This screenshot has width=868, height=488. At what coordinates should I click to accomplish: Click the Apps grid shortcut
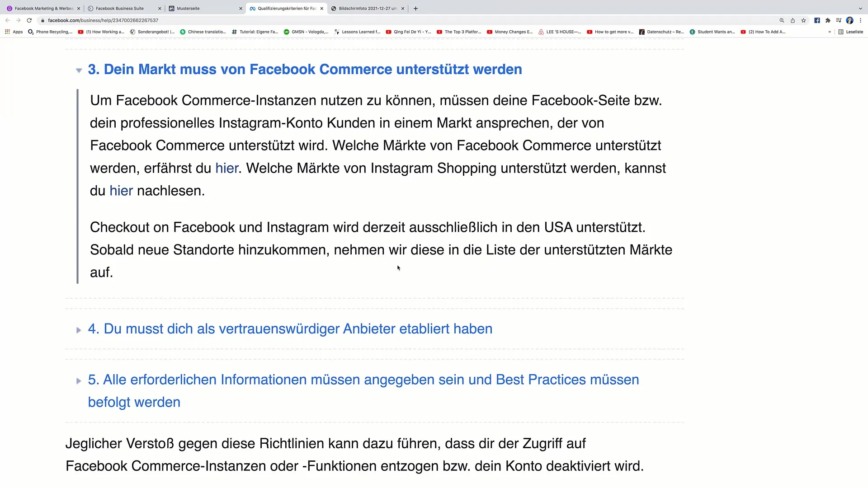(x=14, y=32)
